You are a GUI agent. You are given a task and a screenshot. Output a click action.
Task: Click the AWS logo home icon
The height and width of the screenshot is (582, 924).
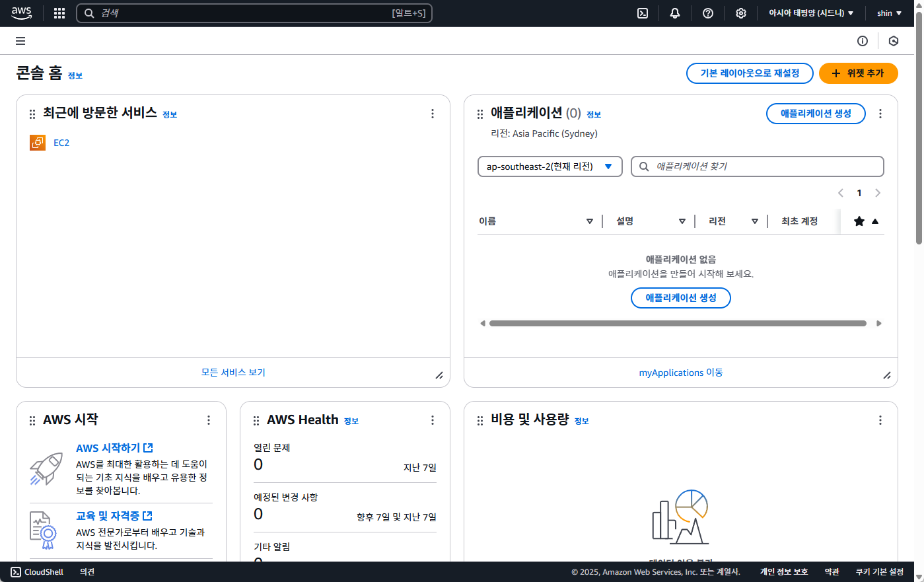pyautogui.click(x=22, y=13)
